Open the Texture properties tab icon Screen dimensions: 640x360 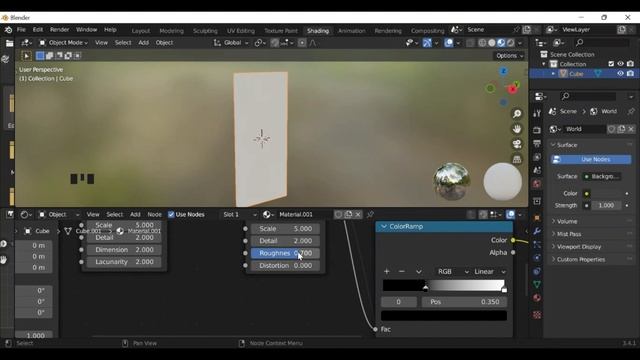(x=537, y=315)
